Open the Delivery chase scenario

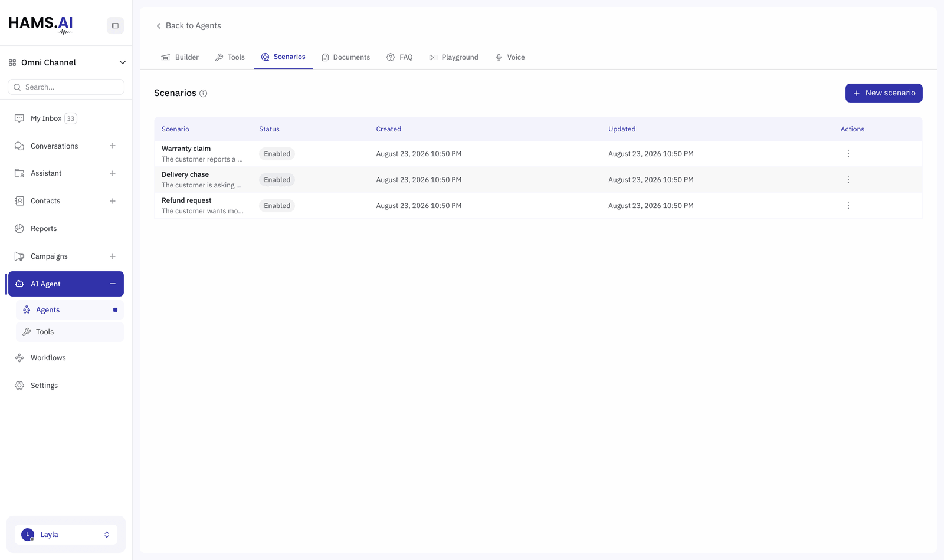coord(185,174)
